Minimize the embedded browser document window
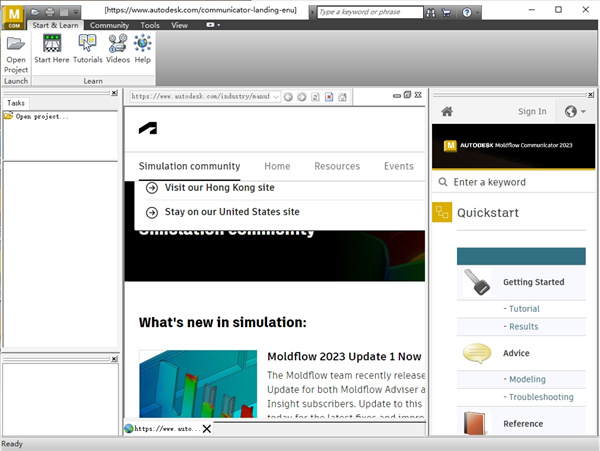This screenshot has width=600, height=451. coord(397,95)
